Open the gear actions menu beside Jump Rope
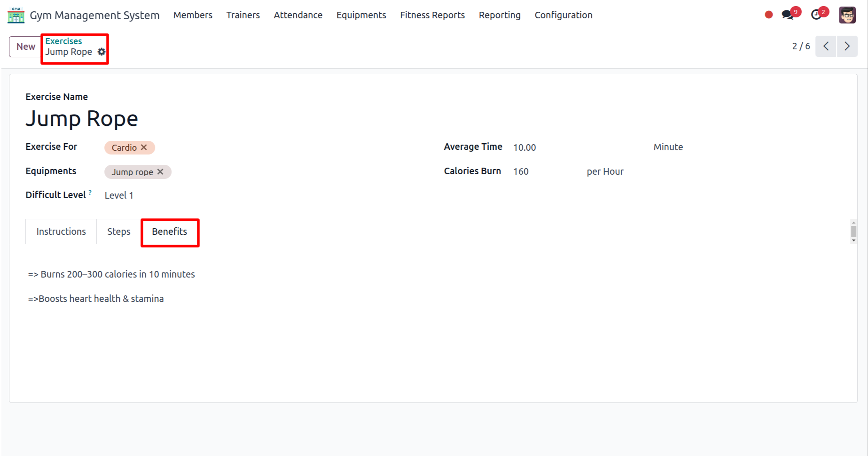 point(102,52)
